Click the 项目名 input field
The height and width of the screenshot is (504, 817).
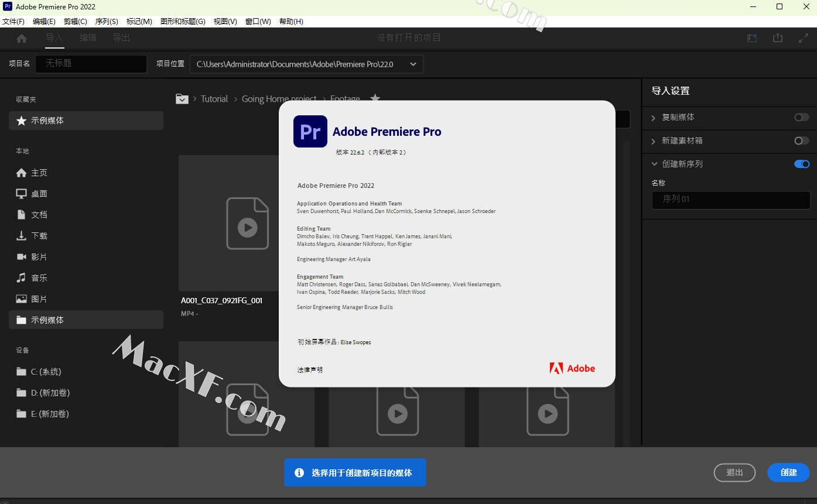click(91, 64)
